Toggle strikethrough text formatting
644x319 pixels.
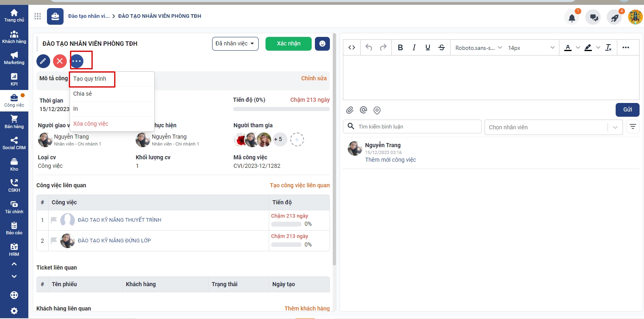(x=442, y=48)
